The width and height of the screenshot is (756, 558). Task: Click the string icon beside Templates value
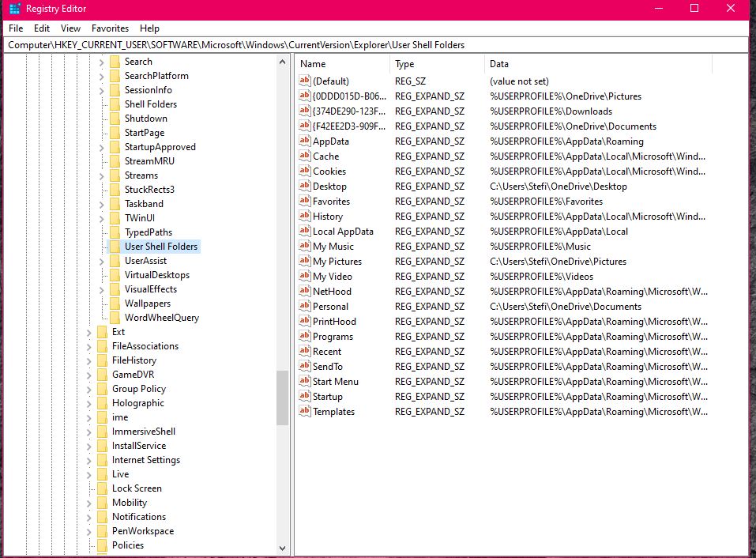click(304, 411)
